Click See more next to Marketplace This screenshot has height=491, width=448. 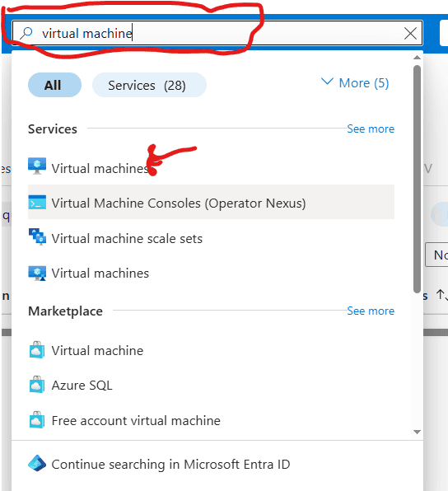pyautogui.click(x=371, y=311)
